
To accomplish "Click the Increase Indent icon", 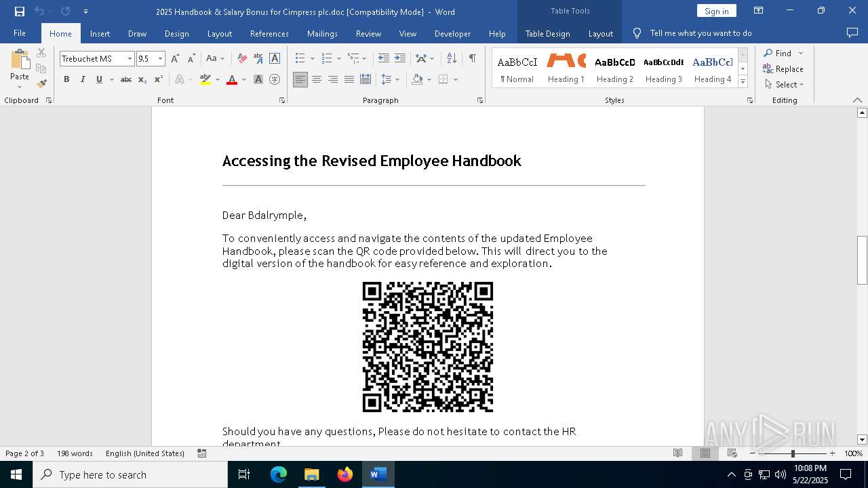I will (x=400, y=59).
